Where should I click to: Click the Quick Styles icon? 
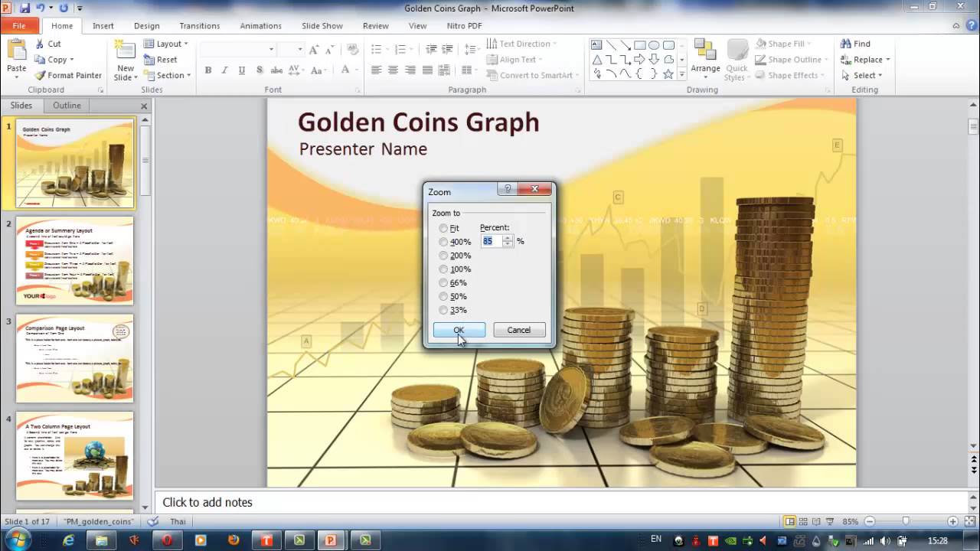(737, 51)
